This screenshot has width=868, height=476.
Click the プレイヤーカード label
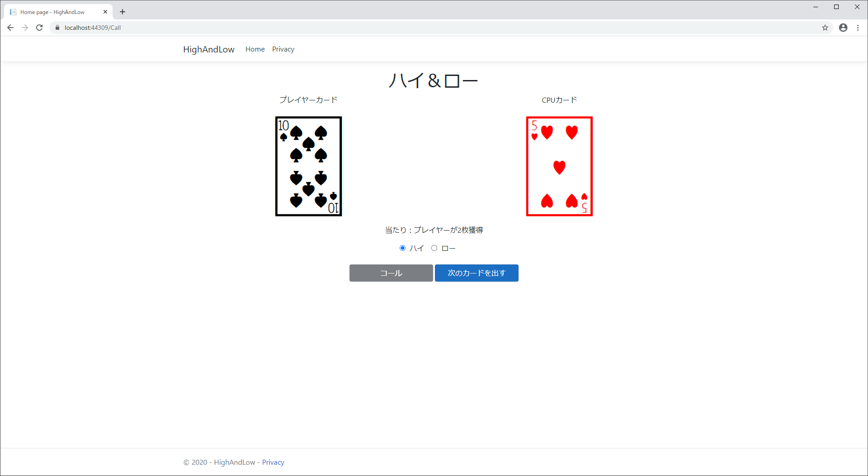pyautogui.click(x=308, y=100)
